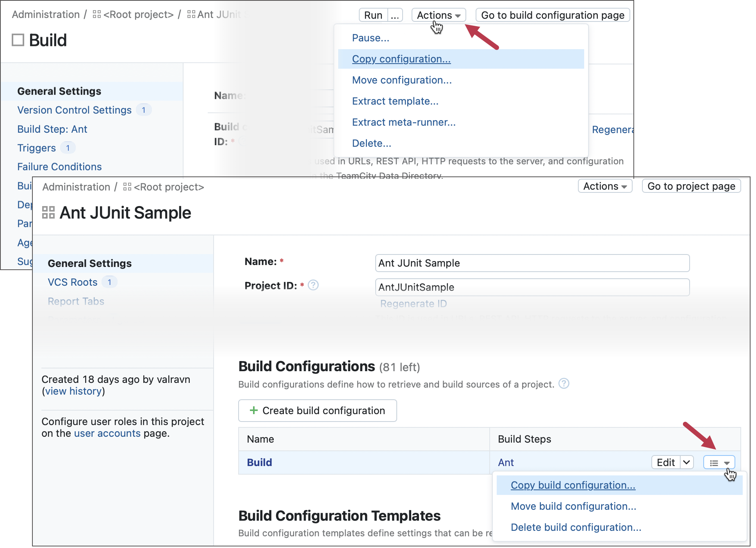Viewport: 756px width, 548px height.
Task: Choose Copy configuration from the menu
Action: point(401,59)
